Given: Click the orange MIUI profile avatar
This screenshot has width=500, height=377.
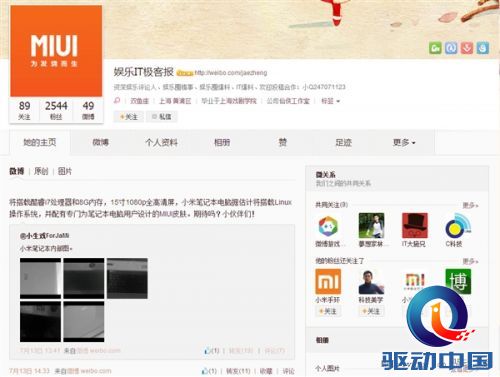Looking at the screenshot, I should pyautogui.click(x=56, y=51).
